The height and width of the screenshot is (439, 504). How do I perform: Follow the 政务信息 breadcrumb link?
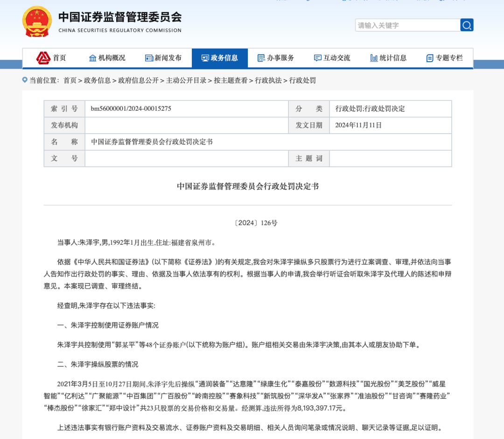tap(97, 80)
